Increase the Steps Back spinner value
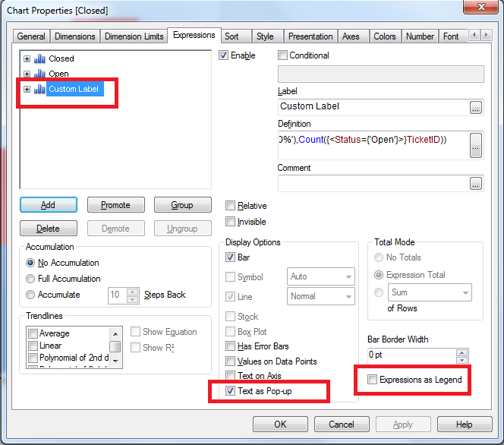The height and width of the screenshot is (445, 504). [x=132, y=292]
